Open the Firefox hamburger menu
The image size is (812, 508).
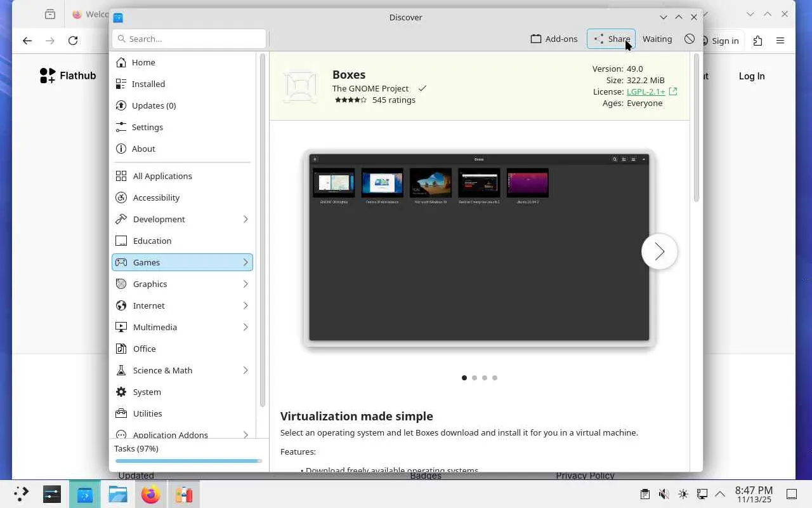(780, 41)
